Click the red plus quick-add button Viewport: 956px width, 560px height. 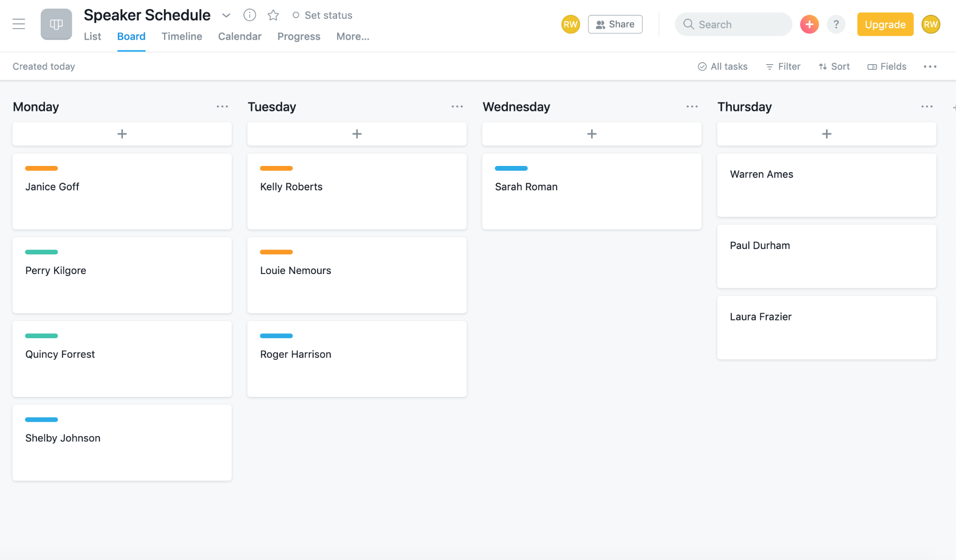(809, 24)
